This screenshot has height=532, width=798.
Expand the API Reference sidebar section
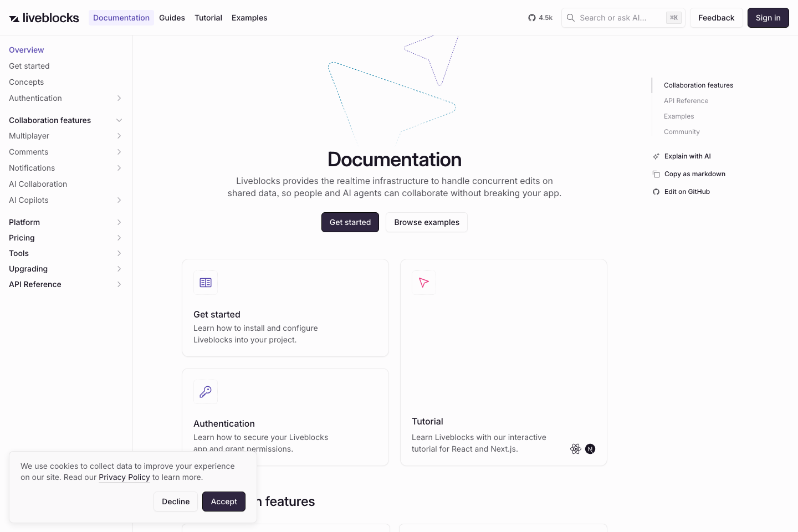(x=119, y=284)
